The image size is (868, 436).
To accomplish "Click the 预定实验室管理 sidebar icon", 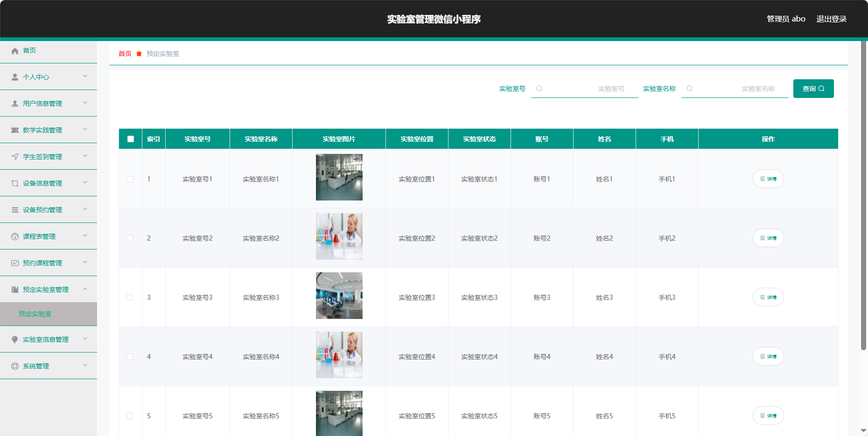I will click(15, 290).
